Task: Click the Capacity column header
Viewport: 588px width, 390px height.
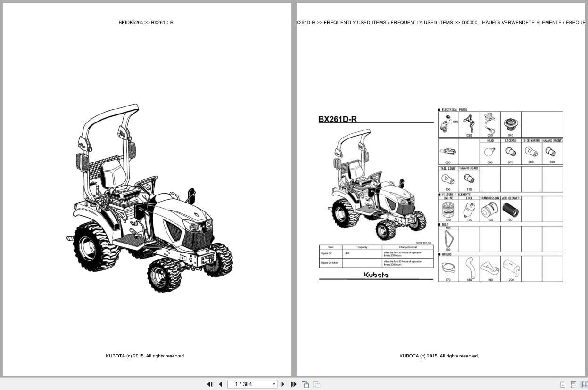Action: [x=362, y=247]
